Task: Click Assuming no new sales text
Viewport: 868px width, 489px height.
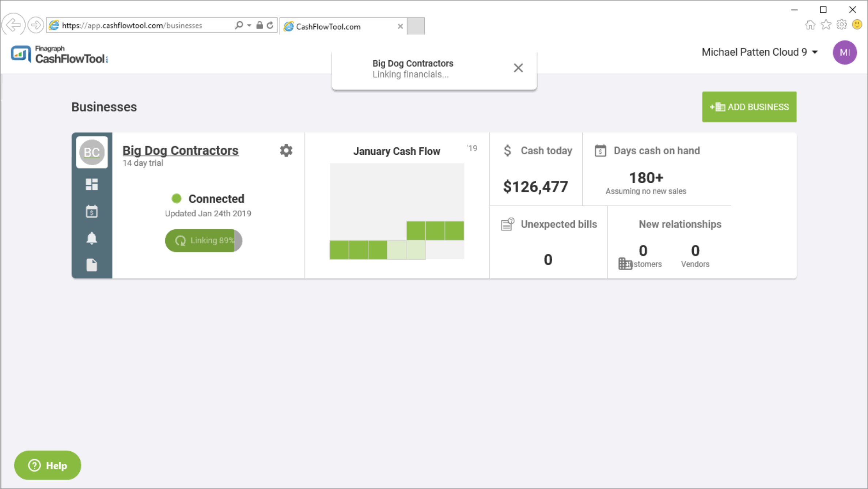Action: (646, 191)
